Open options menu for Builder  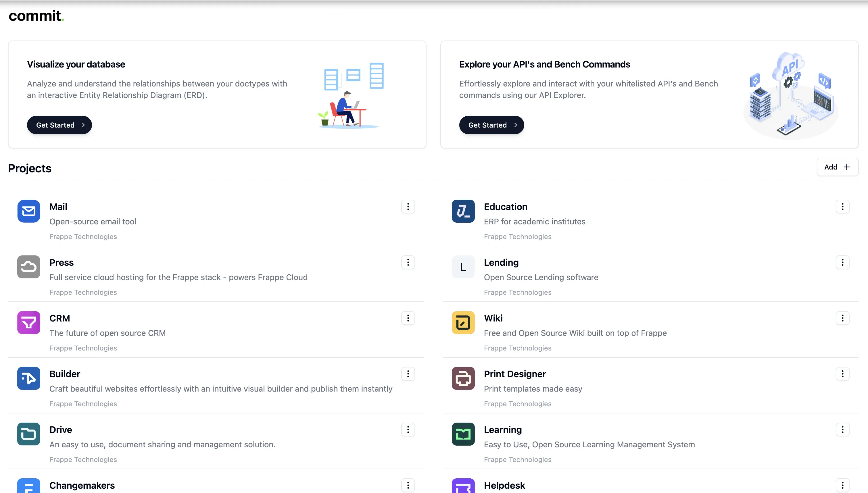pos(408,374)
